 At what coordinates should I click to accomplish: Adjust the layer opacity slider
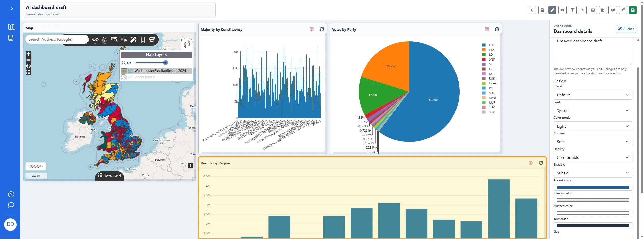(165, 63)
